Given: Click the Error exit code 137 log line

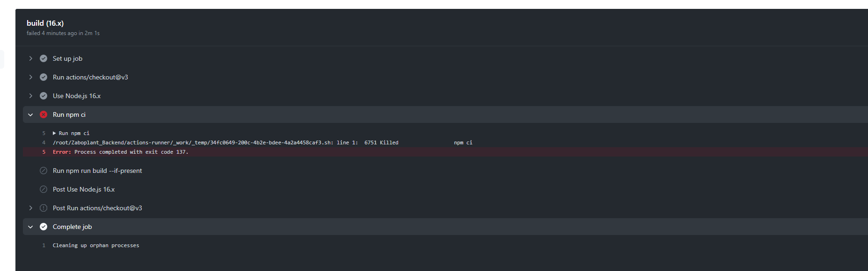Looking at the screenshot, I should click(121, 152).
